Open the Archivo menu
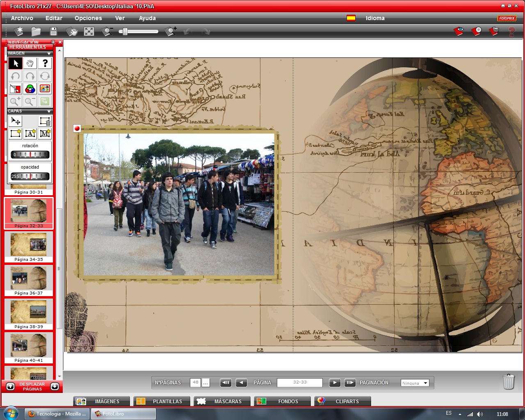Screen dimensions: 525x420 pyautogui.click(x=22, y=18)
